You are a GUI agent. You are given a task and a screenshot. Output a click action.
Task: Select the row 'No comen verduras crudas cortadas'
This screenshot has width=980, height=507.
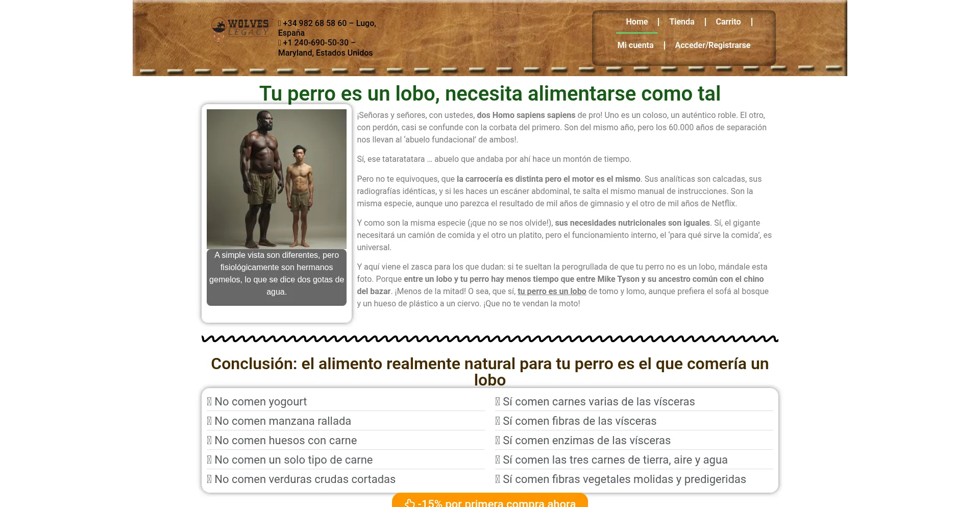346,479
